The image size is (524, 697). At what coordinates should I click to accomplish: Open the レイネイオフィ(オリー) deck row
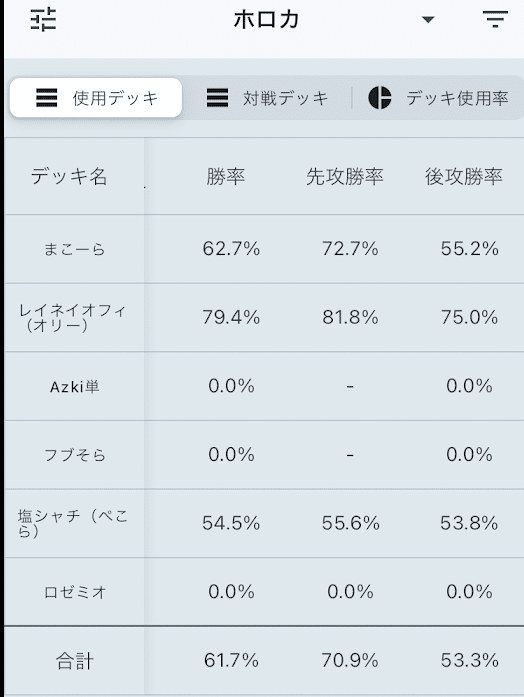pos(264,317)
